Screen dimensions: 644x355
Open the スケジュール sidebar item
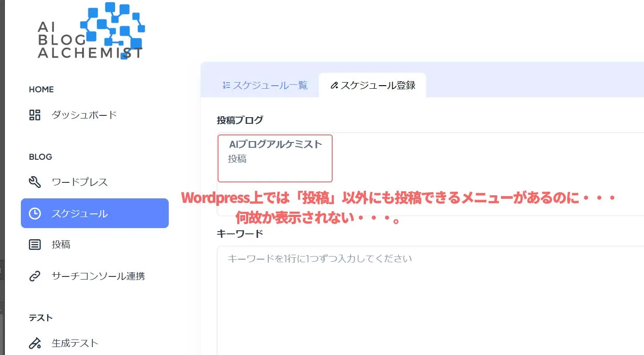[80, 213]
